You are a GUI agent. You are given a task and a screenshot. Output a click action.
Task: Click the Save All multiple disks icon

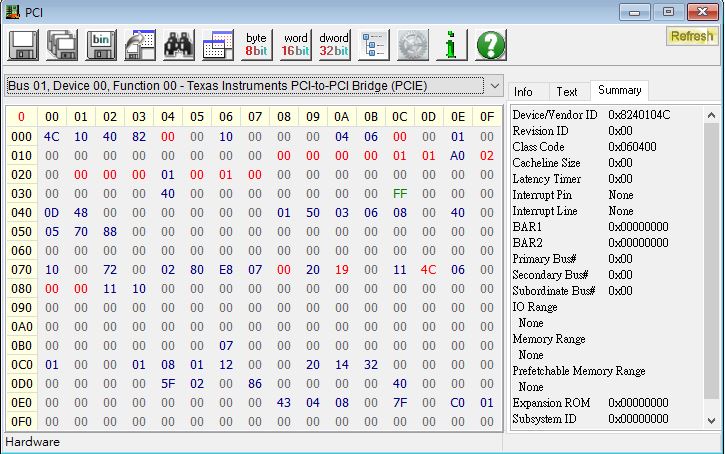point(62,45)
